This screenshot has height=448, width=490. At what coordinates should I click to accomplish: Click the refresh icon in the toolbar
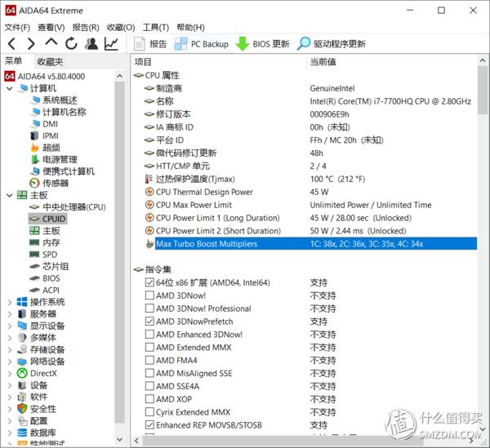coord(71,44)
